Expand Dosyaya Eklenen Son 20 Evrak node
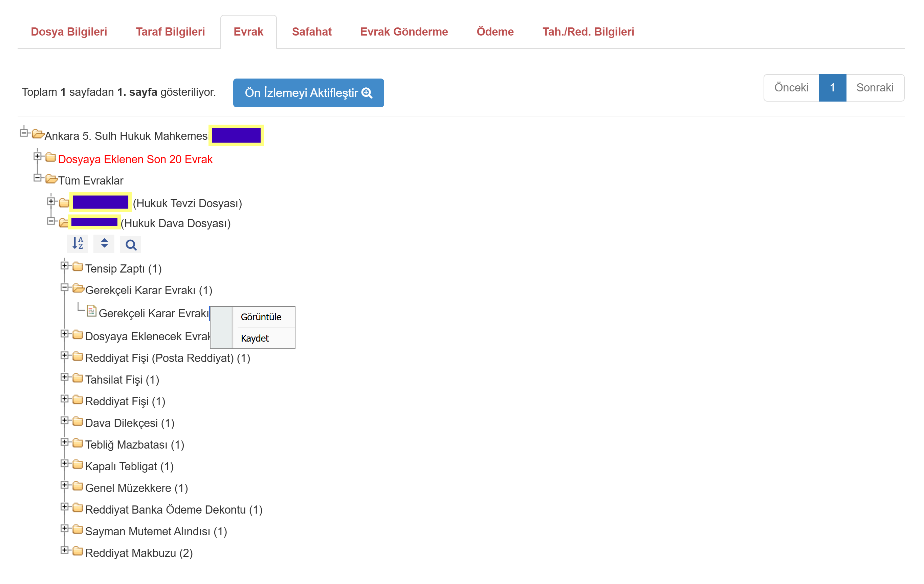 coord(37,156)
